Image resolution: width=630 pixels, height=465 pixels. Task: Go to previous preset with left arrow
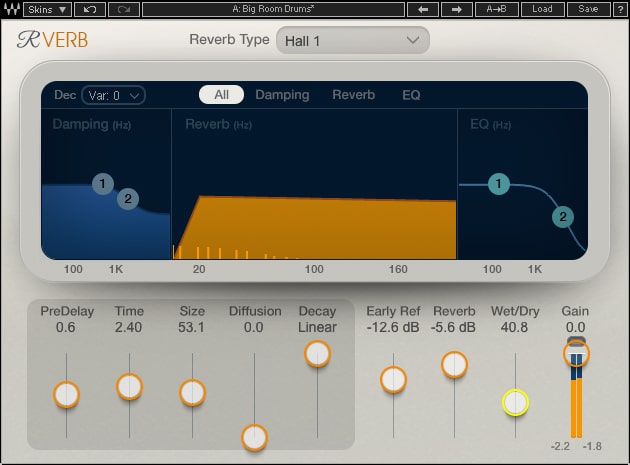(421, 9)
